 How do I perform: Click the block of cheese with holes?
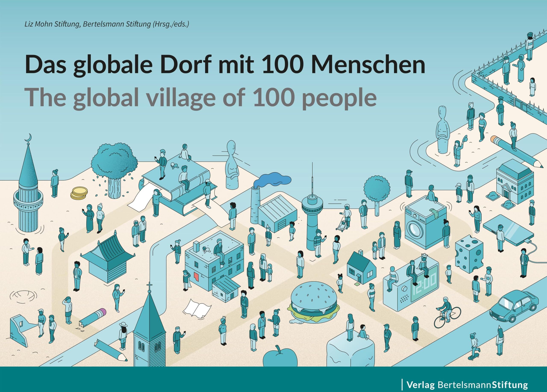point(469,254)
